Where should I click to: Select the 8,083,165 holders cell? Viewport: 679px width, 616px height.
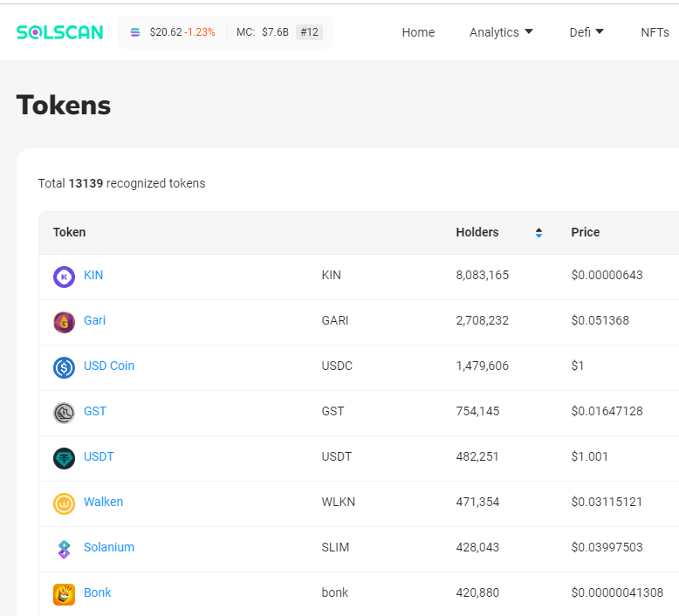pyautogui.click(x=482, y=276)
